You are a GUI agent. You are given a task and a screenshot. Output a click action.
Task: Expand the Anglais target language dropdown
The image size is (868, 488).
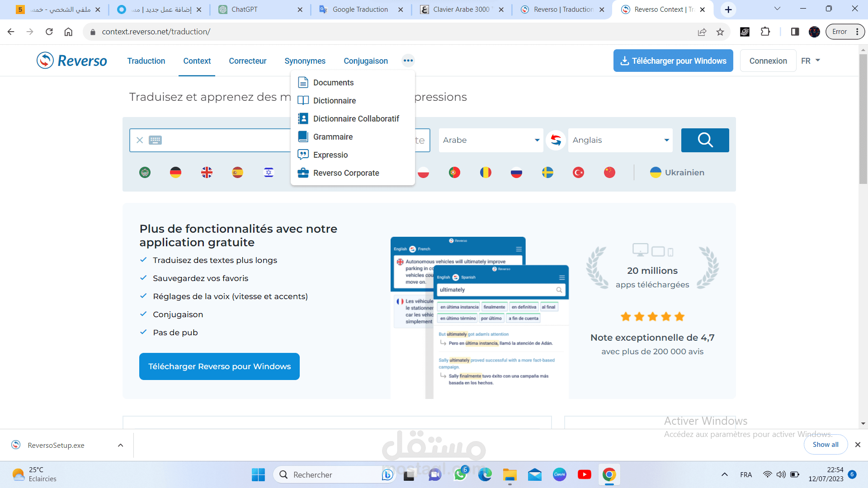(620, 140)
